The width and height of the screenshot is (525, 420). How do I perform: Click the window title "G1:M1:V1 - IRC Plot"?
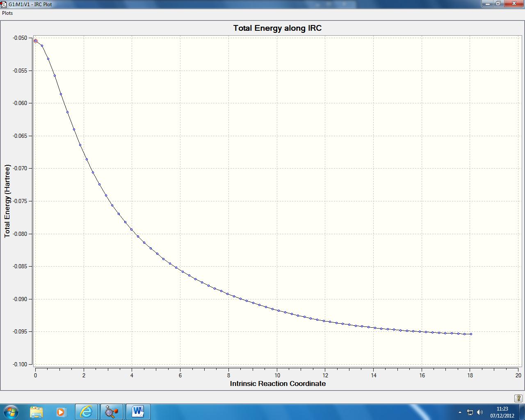(30, 4)
